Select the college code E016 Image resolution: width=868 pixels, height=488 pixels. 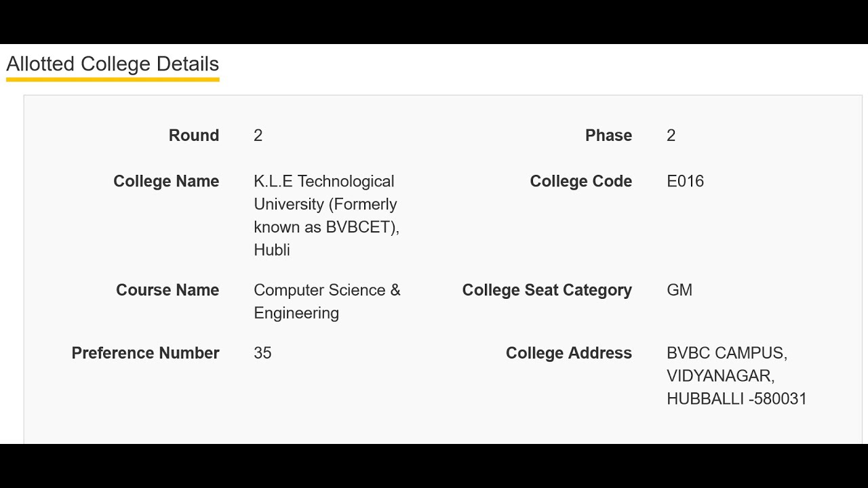pos(686,182)
